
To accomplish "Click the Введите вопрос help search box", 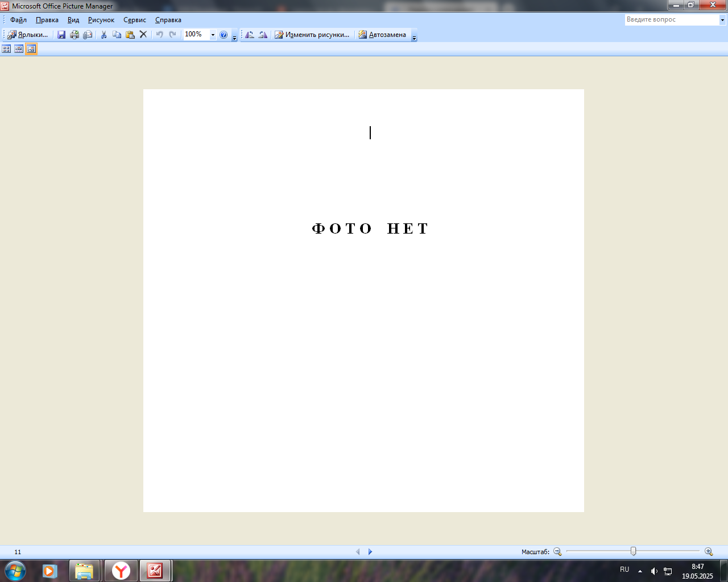I will (x=672, y=19).
